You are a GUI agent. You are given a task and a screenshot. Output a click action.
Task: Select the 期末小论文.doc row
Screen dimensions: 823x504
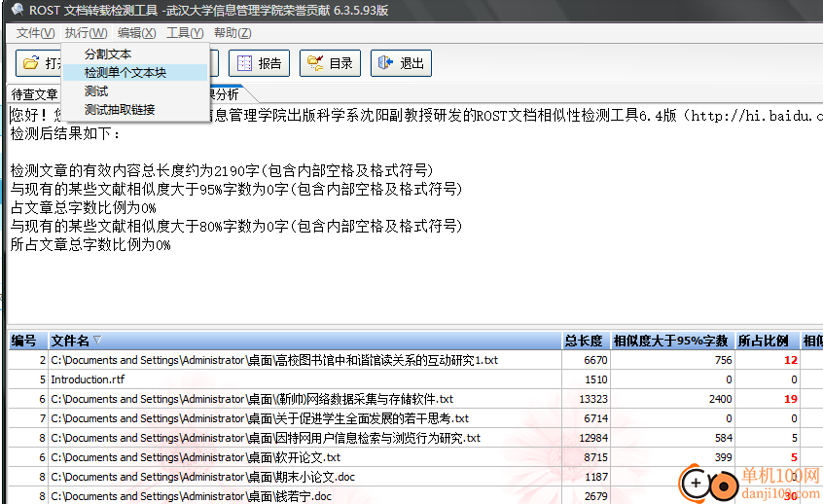414,477
